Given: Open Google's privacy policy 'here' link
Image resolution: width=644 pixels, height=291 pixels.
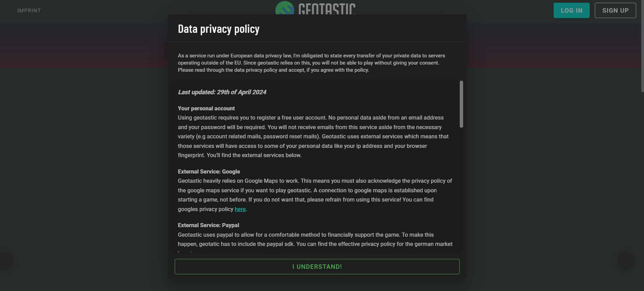Looking at the screenshot, I should point(240,209).
